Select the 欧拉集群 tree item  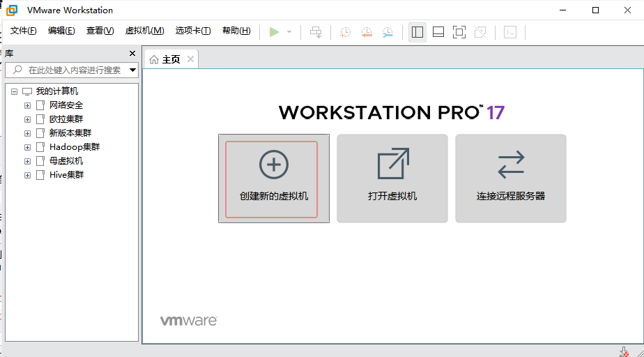[66, 119]
